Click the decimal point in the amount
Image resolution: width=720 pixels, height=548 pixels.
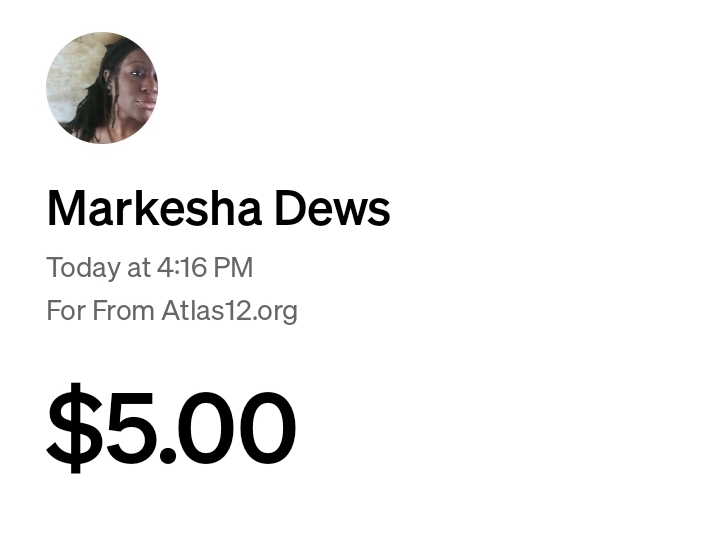[x=167, y=455]
